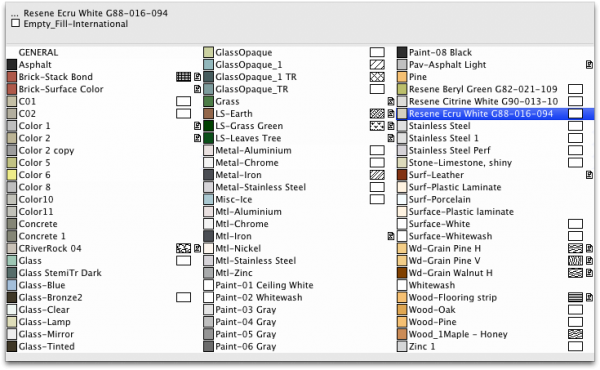Choose Surf-Porcelain material

(440, 199)
